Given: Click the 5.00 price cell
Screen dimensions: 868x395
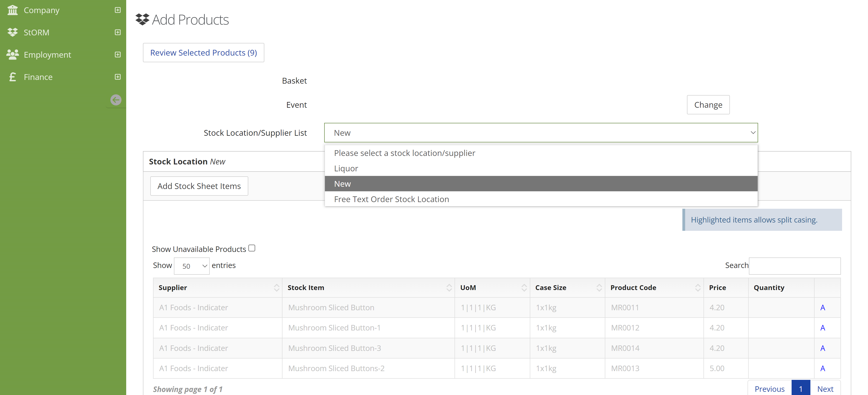Looking at the screenshot, I should [726, 368].
